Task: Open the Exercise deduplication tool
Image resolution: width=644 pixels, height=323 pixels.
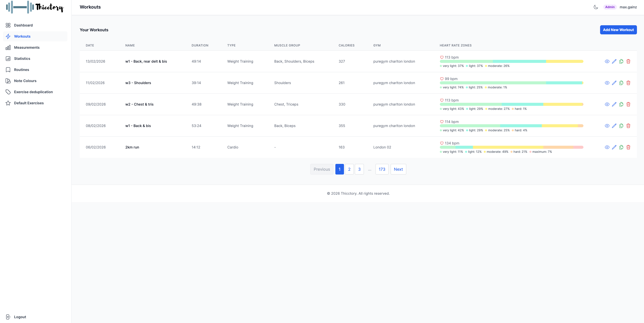Action: coord(33,92)
